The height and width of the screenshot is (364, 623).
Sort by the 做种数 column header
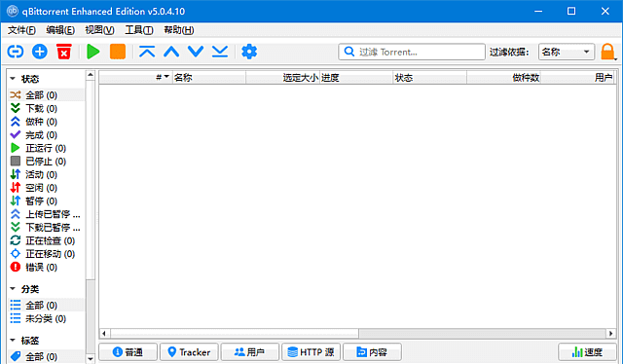pos(503,78)
